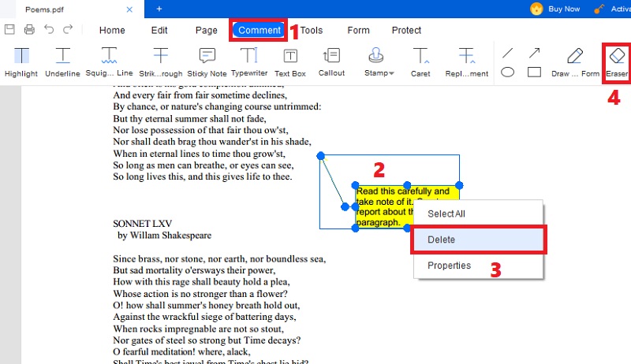Click the Buy Now button
Viewport: 631px width, 364px height.
tap(555, 9)
